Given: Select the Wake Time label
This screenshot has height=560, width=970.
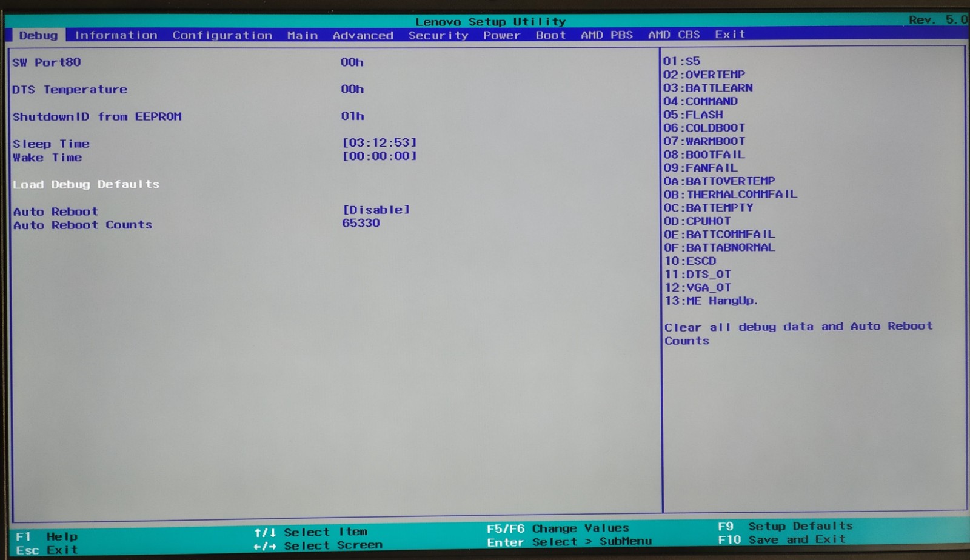Looking at the screenshot, I should [x=47, y=158].
